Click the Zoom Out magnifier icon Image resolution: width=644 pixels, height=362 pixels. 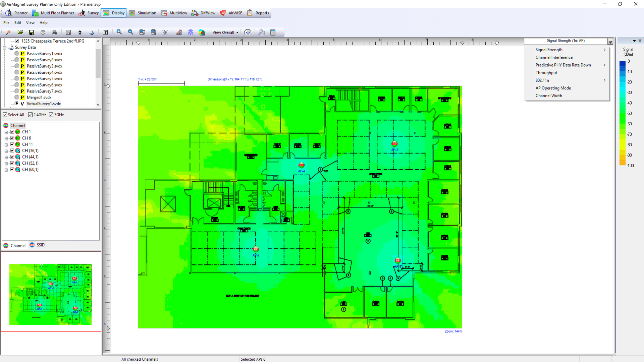[x=130, y=32]
